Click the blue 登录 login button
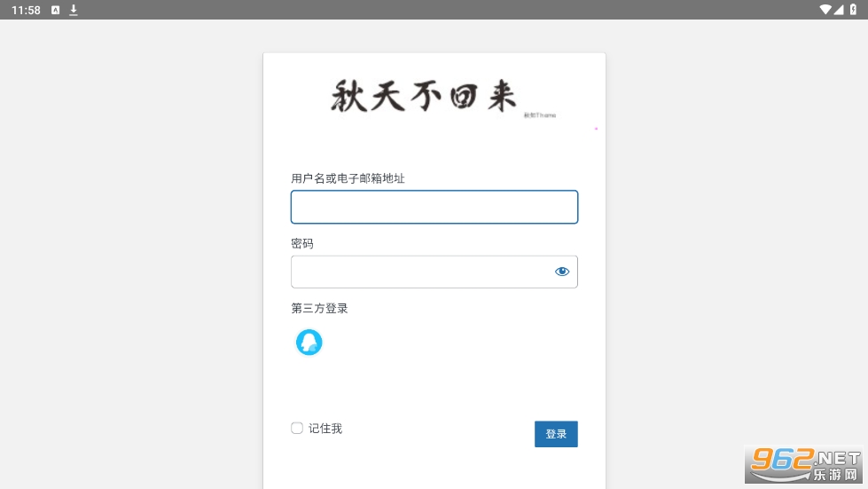 click(x=556, y=434)
